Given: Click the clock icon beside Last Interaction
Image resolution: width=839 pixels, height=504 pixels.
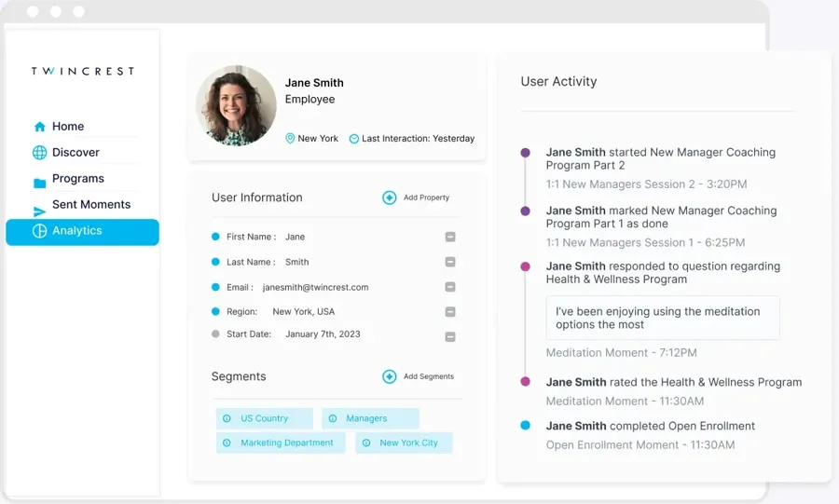Looking at the screenshot, I should coord(353,139).
